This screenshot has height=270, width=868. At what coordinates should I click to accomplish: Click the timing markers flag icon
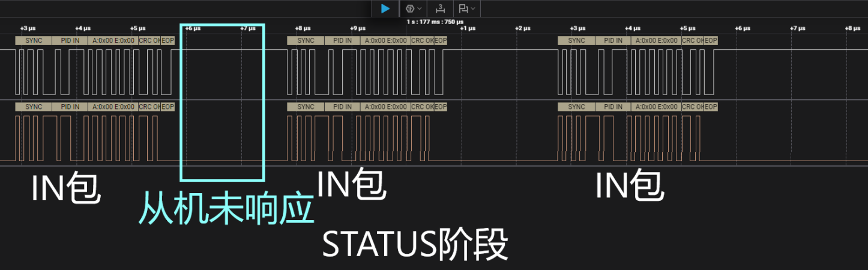[463, 8]
